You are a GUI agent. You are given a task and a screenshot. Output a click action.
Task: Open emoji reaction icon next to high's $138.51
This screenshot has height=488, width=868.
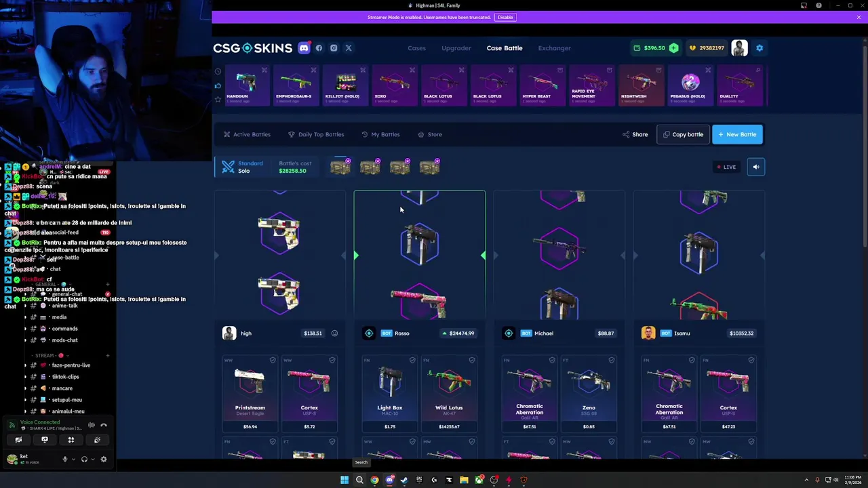tap(334, 333)
